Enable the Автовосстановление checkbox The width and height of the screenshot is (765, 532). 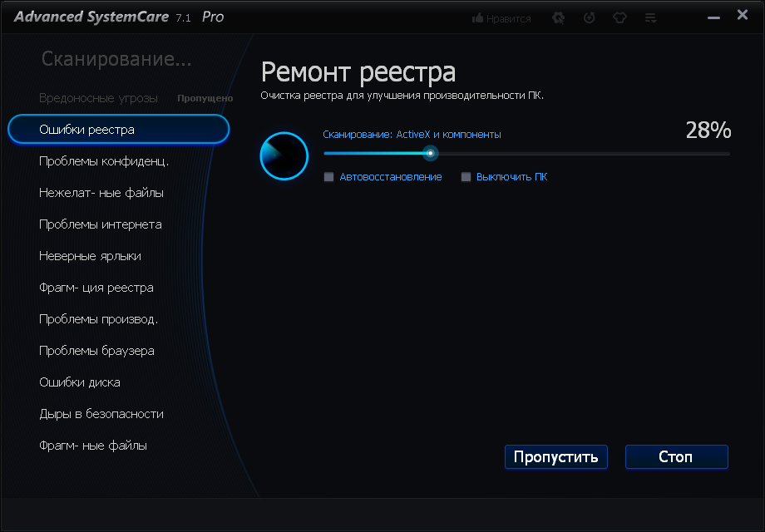[328, 177]
